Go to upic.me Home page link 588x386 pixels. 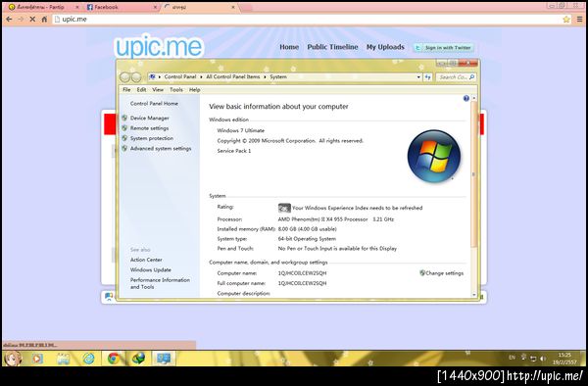[x=289, y=47]
